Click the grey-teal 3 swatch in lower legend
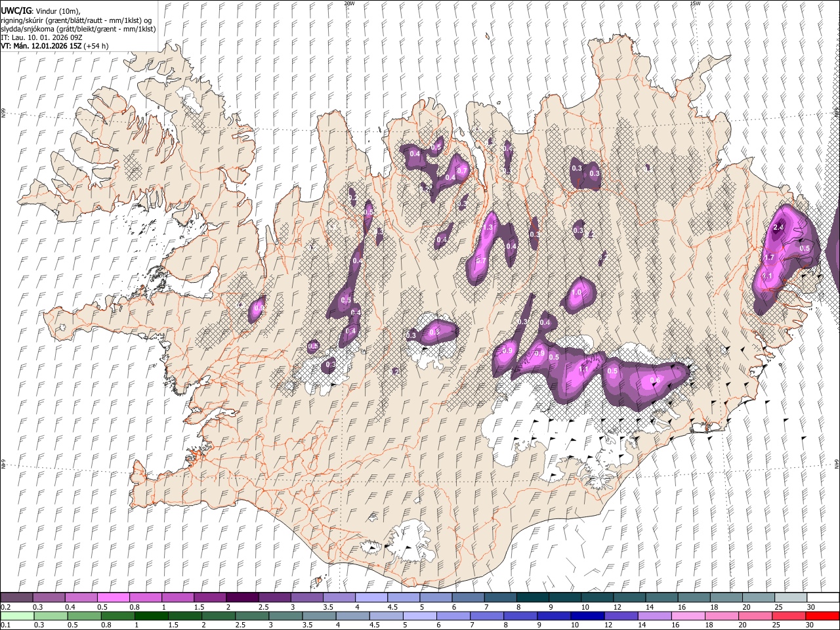Image resolution: width=840 pixels, height=630 pixels. coord(286,616)
